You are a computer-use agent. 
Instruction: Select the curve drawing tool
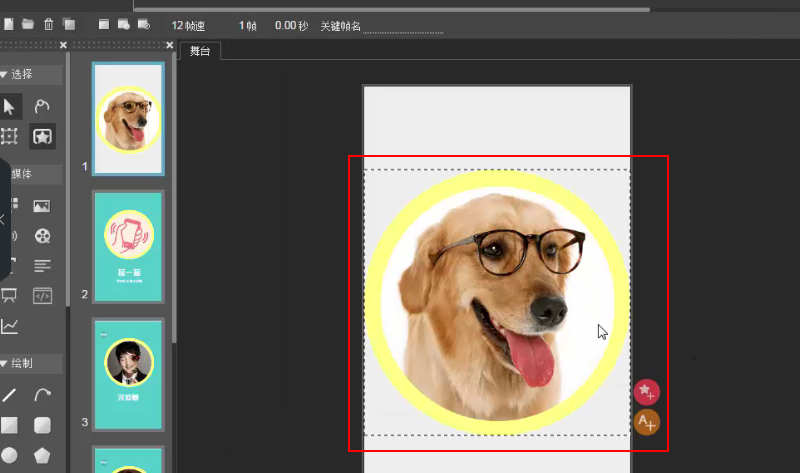point(42,395)
